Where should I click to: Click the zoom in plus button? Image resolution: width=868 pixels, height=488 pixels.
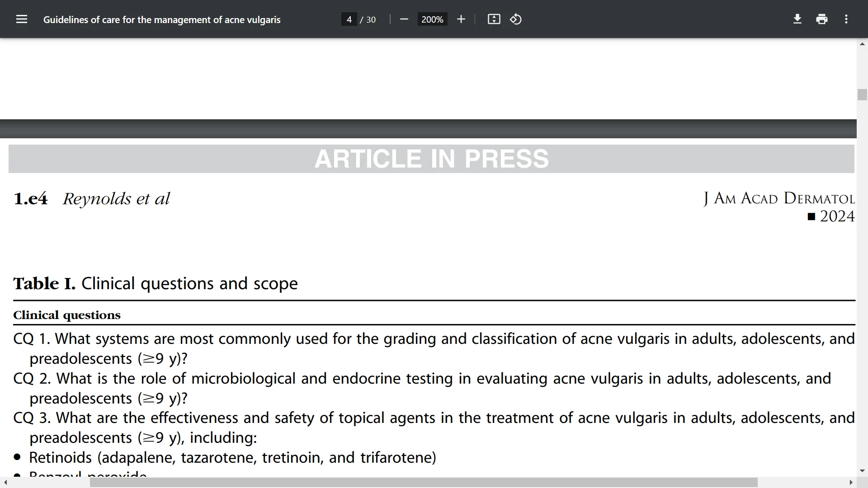461,19
